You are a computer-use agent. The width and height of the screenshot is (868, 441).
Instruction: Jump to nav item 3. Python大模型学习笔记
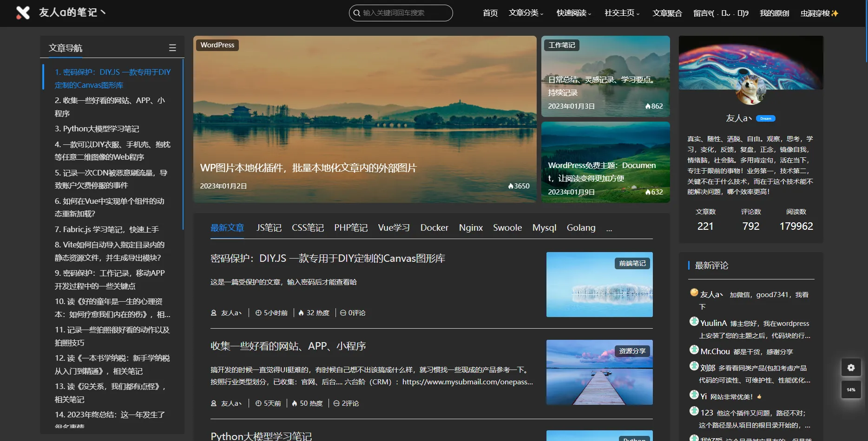pyautogui.click(x=97, y=129)
